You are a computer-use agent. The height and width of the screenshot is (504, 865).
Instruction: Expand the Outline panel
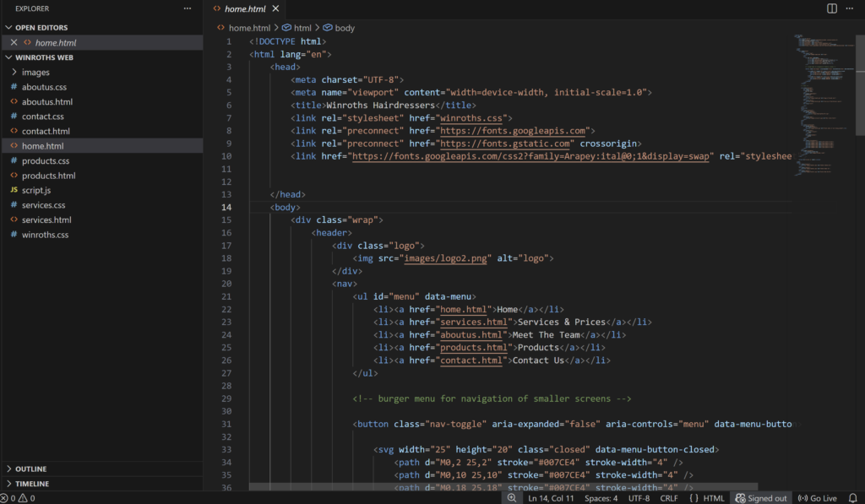point(30,469)
